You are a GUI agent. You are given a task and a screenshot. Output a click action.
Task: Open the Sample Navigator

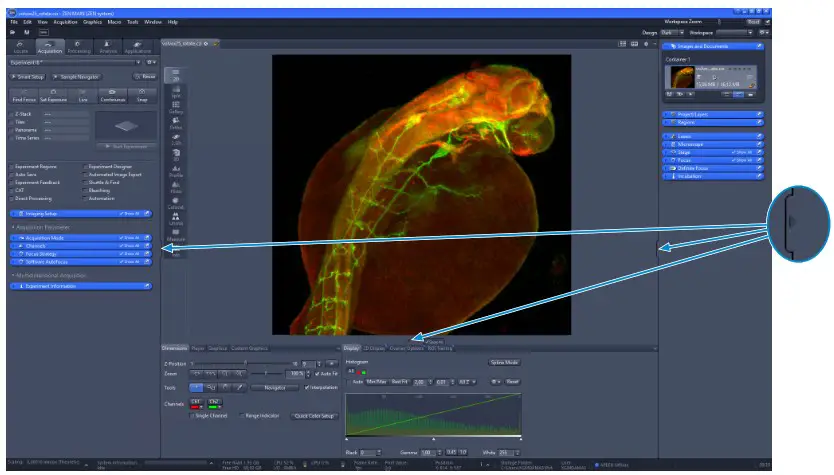[x=77, y=77]
